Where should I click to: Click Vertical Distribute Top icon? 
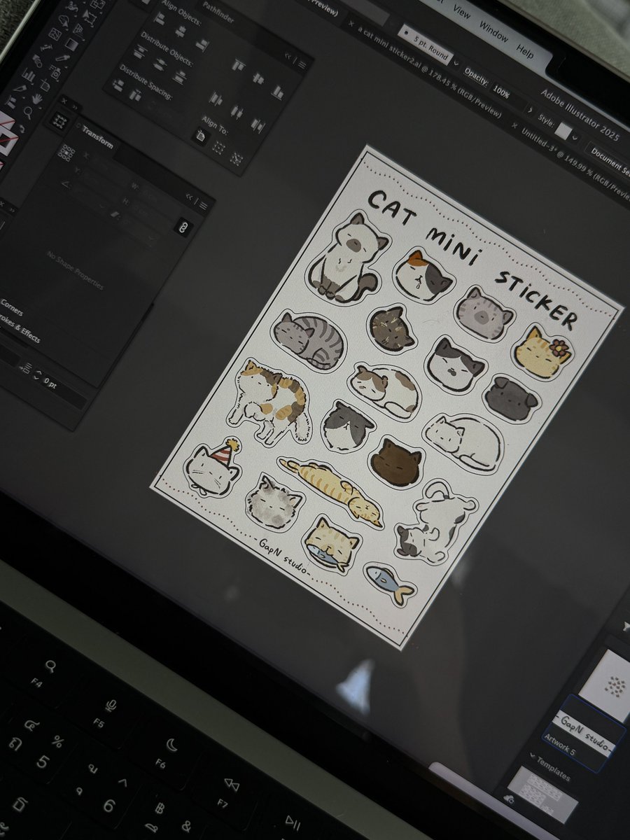140,52
